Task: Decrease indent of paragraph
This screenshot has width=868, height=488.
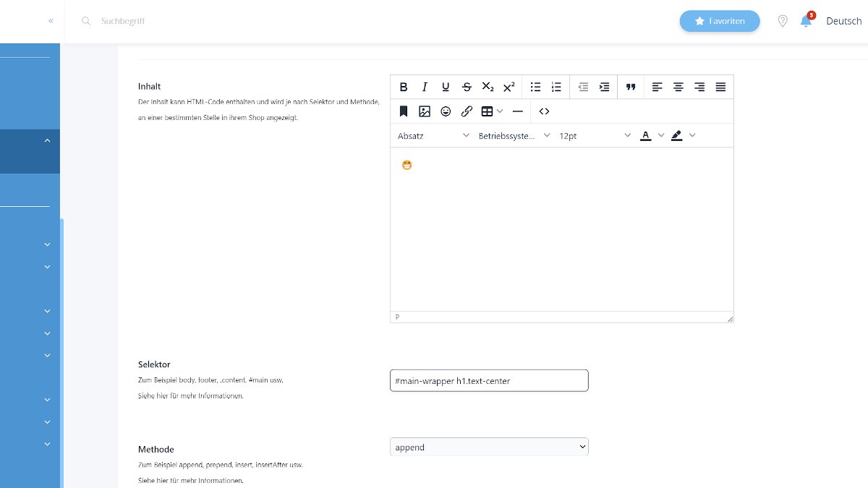Action: (x=583, y=87)
